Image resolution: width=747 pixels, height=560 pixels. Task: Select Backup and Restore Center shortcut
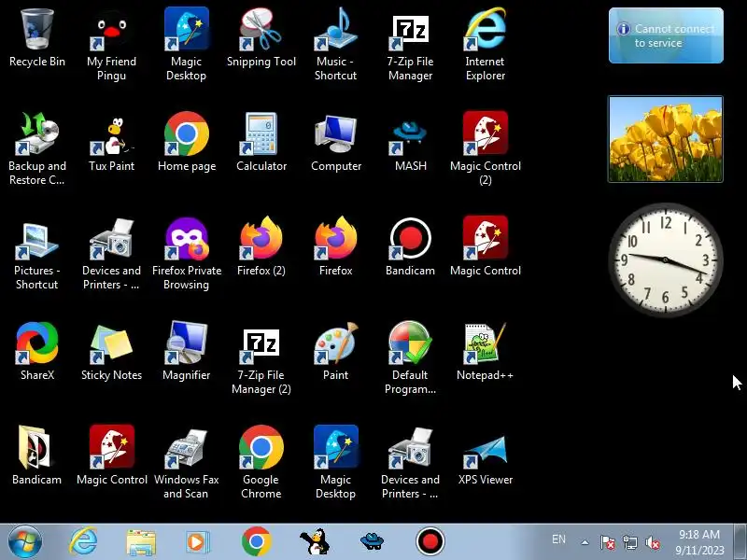37,148
